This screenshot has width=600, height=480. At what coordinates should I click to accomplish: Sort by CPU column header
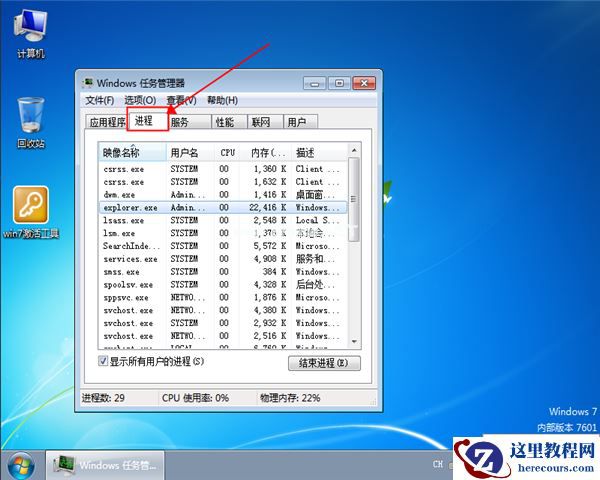(227, 152)
